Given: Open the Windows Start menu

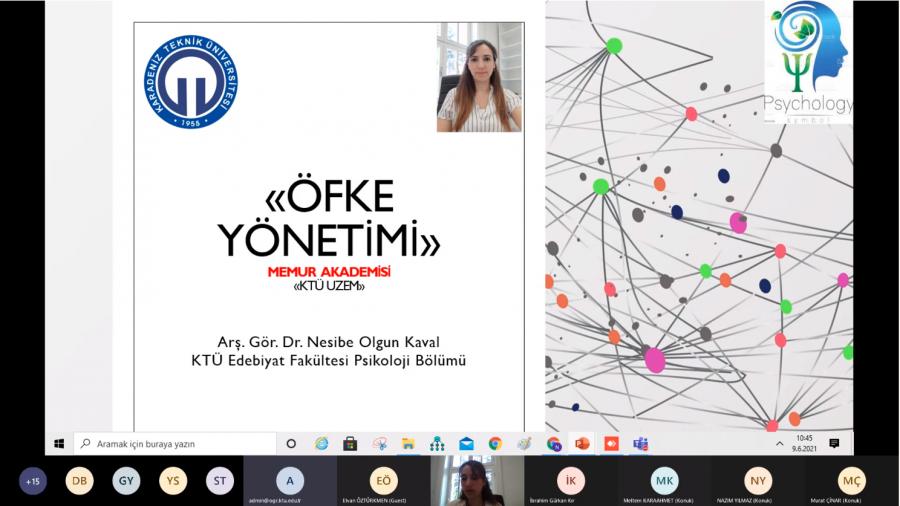Looking at the screenshot, I should [59, 443].
